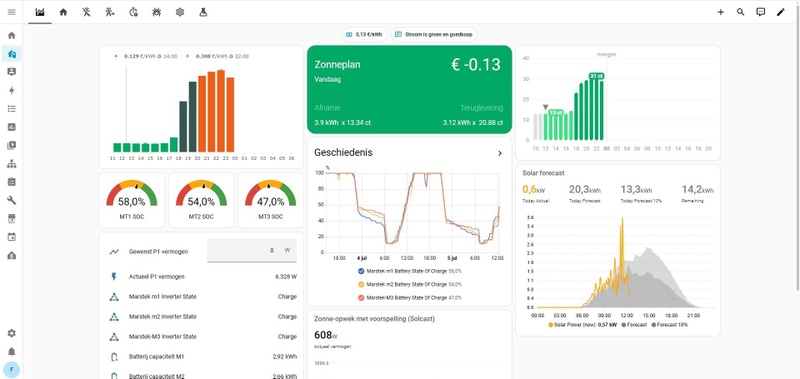Open the bug icon view tab
Image resolution: width=800 pixels, height=379 pixels.
click(x=157, y=12)
